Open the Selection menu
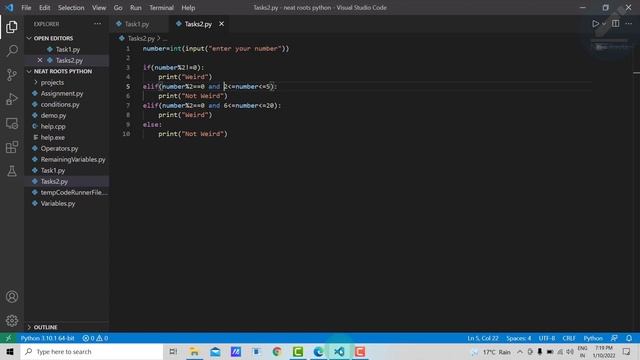 tap(71, 7)
